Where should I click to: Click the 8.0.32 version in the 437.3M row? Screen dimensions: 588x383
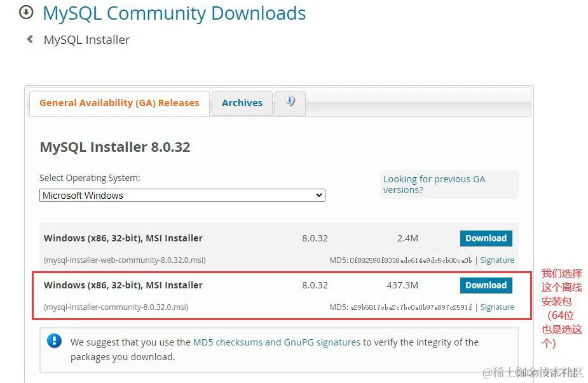click(x=315, y=286)
